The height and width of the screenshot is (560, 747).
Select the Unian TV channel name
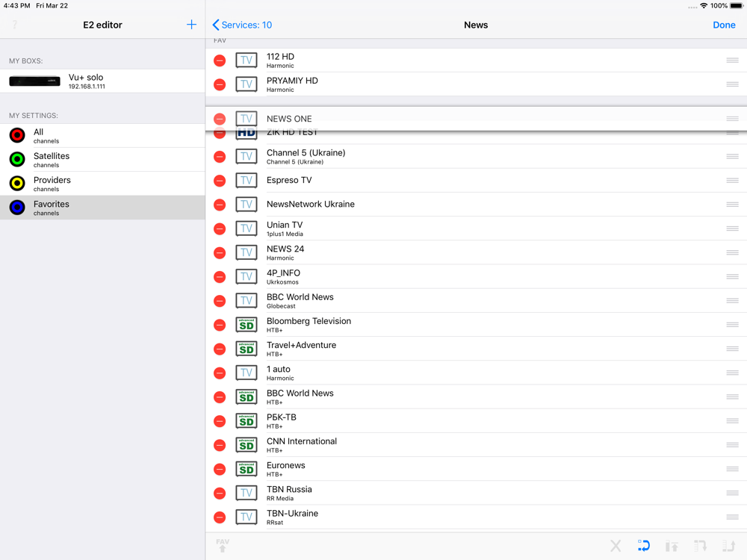285,225
